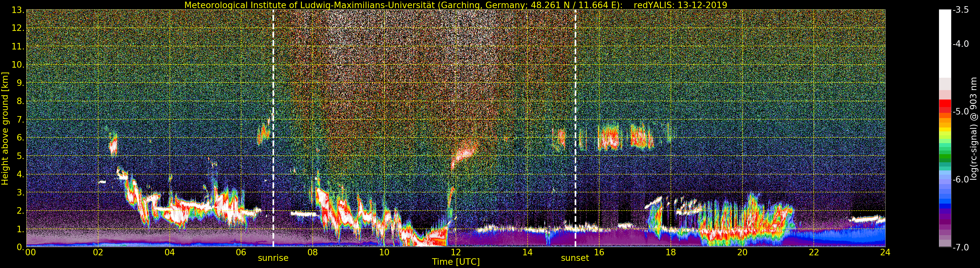Click the x-axis tick '02'

[98, 252]
